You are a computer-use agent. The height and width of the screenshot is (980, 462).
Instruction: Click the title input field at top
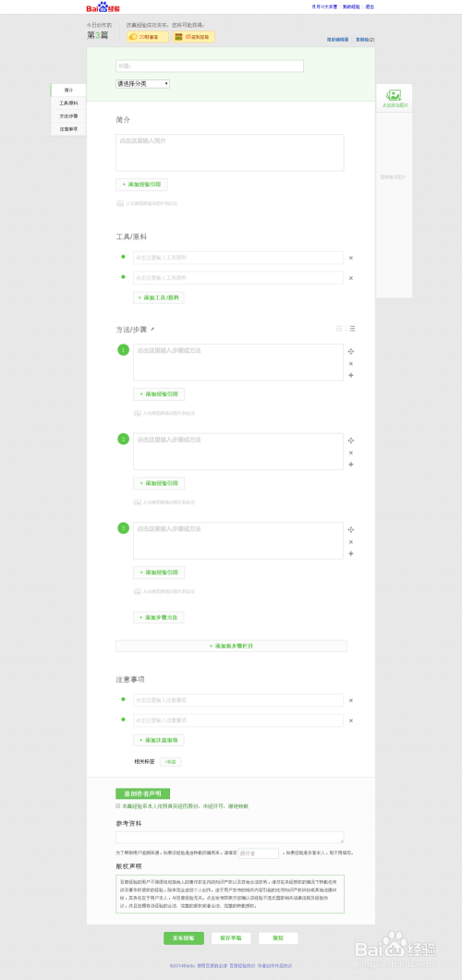point(210,66)
